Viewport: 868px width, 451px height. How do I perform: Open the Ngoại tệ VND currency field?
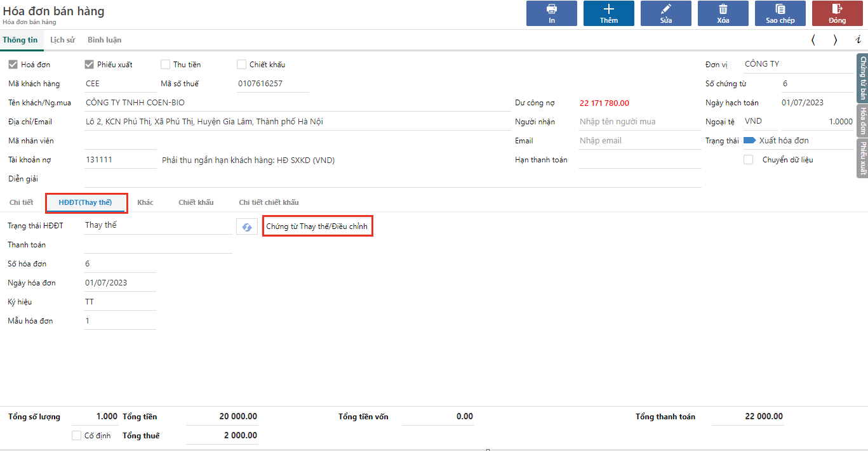(x=759, y=122)
